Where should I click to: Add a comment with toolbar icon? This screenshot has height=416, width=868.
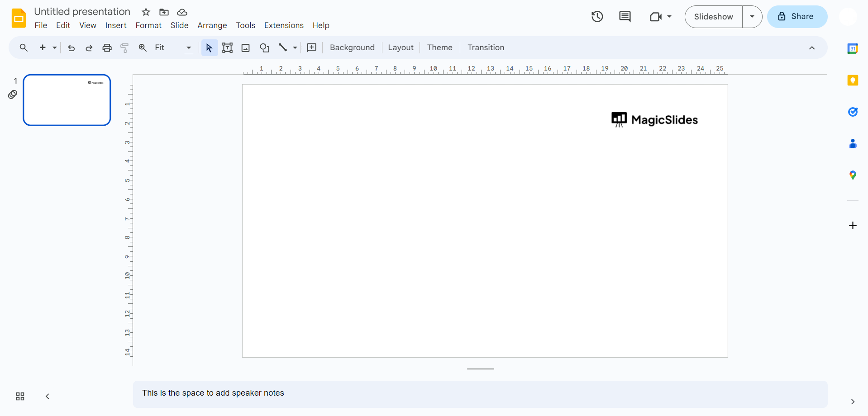[312, 47]
